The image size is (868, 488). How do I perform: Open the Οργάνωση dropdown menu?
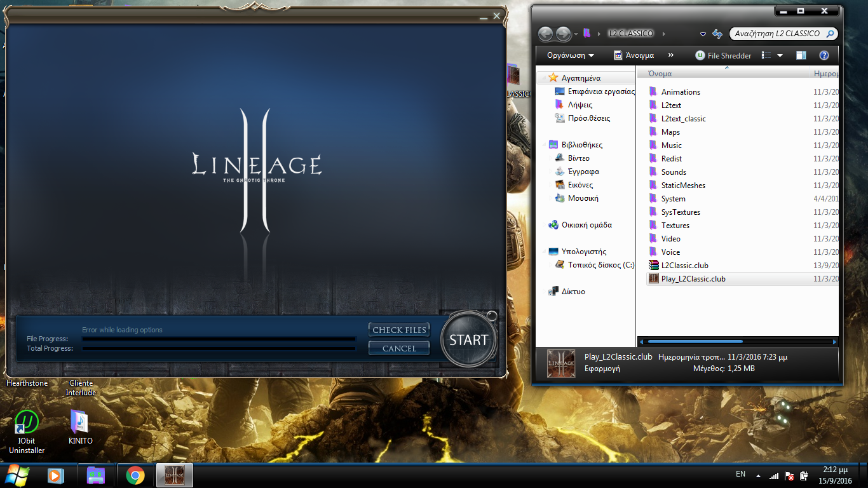tap(571, 55)
